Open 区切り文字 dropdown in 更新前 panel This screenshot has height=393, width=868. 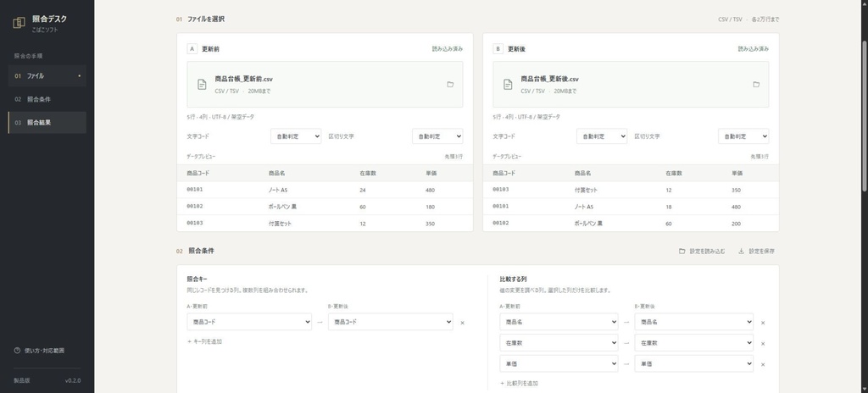[x=437, y=136]
